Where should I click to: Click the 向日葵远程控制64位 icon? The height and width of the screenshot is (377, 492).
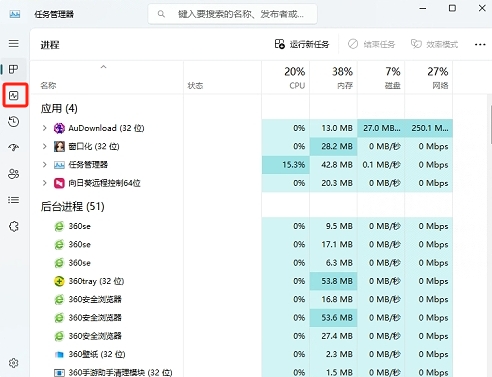(59, 183)
